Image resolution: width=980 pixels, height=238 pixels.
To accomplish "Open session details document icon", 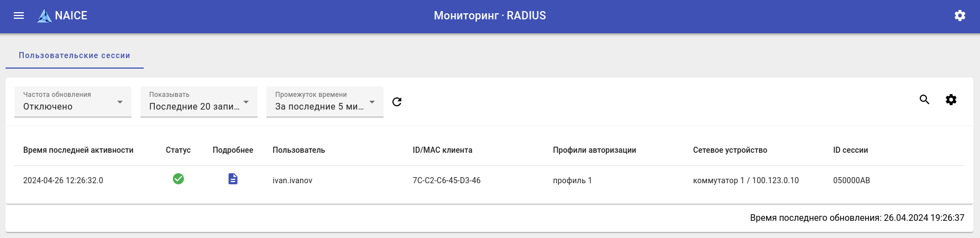I will (x=233, y=179).
